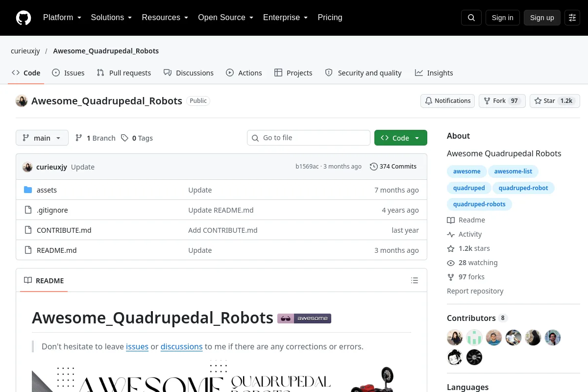Click the Report repository link
The height and width of the screenshot is (392, 588).
coord(475,291)
